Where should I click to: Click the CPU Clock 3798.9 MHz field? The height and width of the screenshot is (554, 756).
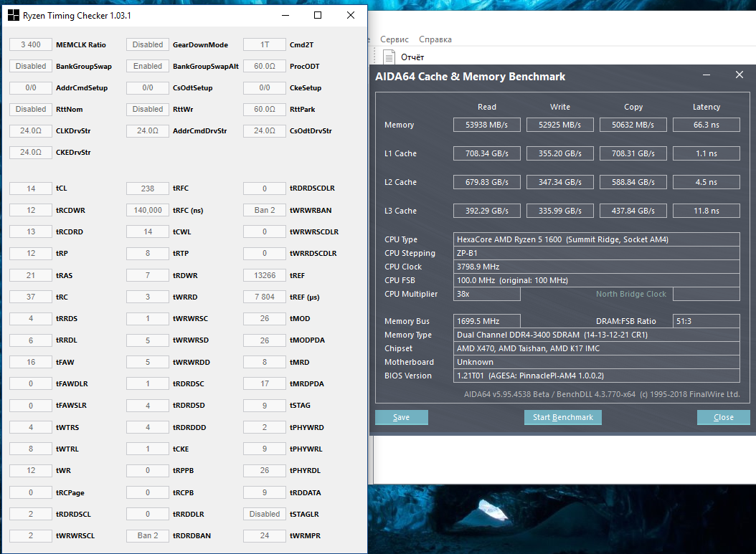(597, 267)
